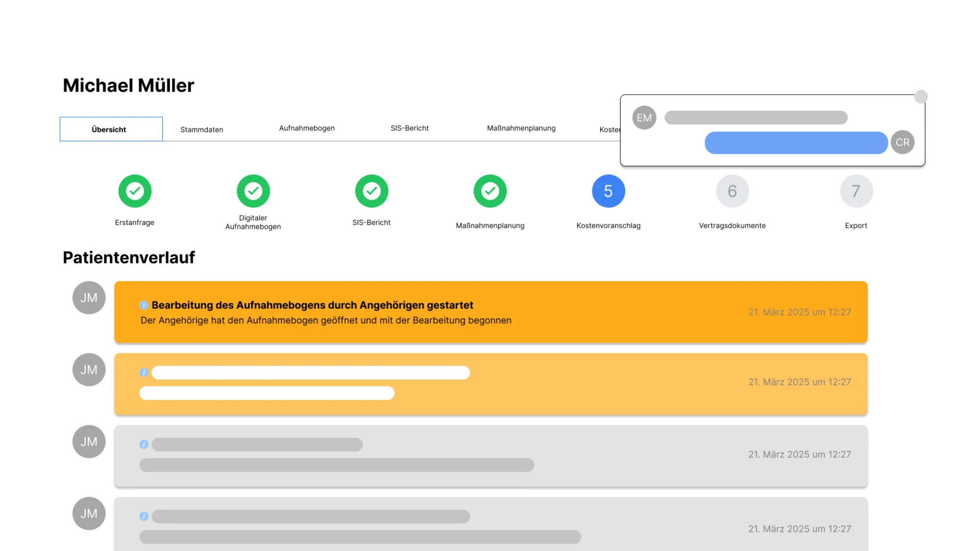The image size is (980, 551).
Task: Select the SIS-Bericht tab
Action: click(x=410, y=128)
